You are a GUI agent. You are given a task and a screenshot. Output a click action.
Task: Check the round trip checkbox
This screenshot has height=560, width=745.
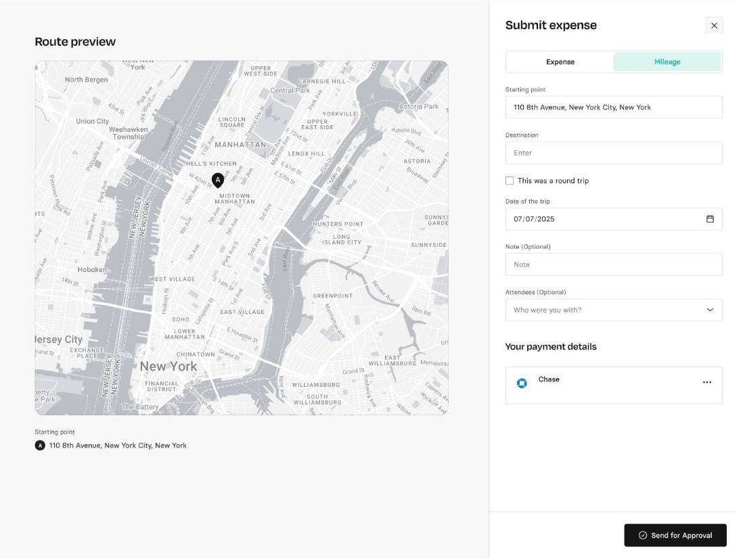click(x=510, y=181)
